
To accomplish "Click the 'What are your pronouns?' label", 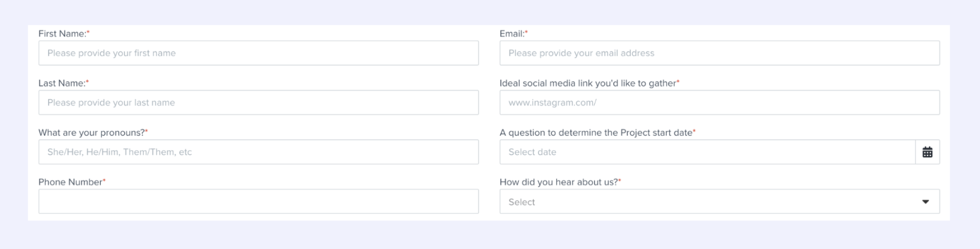I will (92, 133).
